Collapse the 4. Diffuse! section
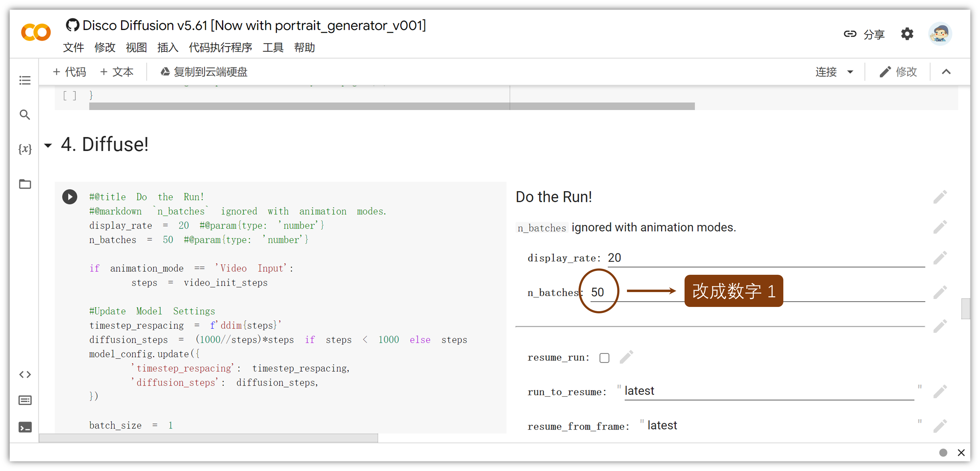 [x=48, y=145]
